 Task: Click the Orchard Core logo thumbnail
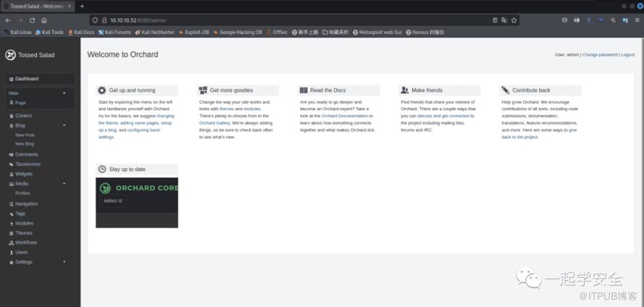tap(105, 188)
